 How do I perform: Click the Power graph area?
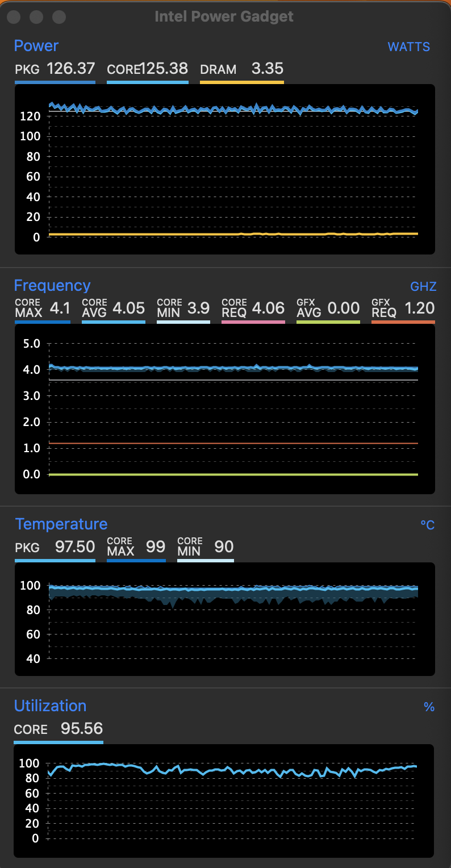(x=225, y=169)
